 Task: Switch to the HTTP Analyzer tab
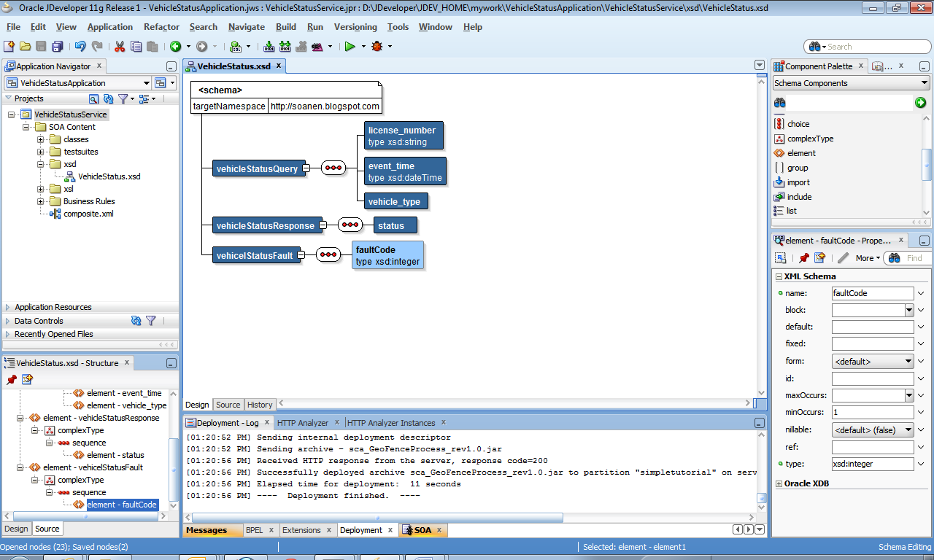[x=303, y=423]
